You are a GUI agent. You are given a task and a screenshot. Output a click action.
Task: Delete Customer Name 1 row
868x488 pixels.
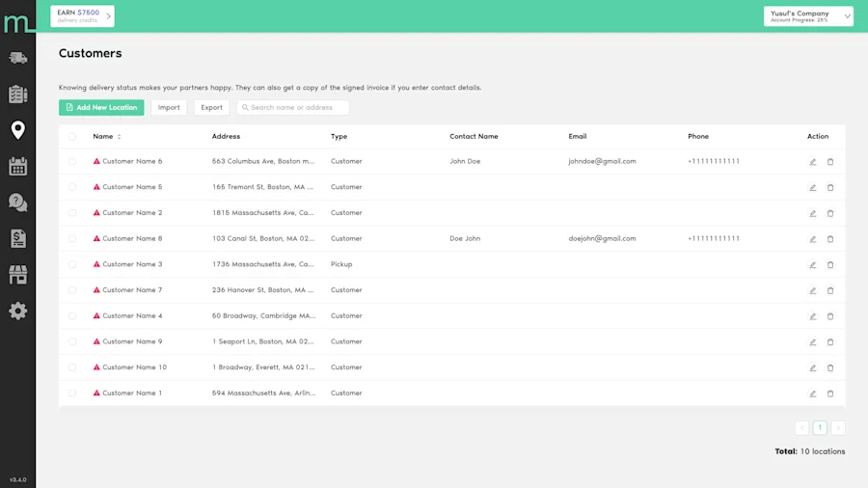tap(830, 393)
